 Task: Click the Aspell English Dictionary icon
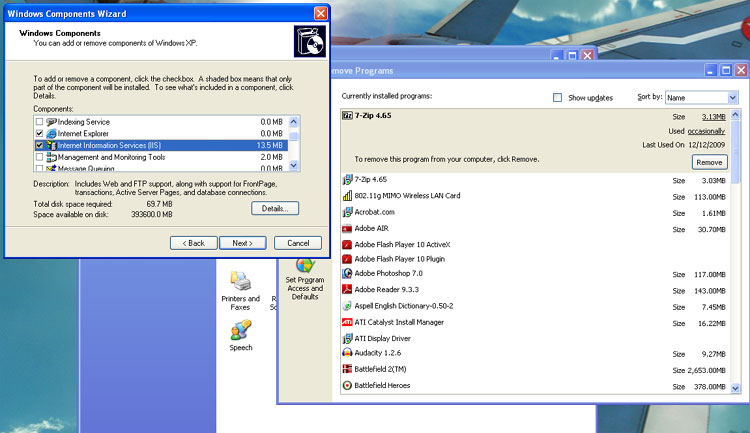(347, 306)
